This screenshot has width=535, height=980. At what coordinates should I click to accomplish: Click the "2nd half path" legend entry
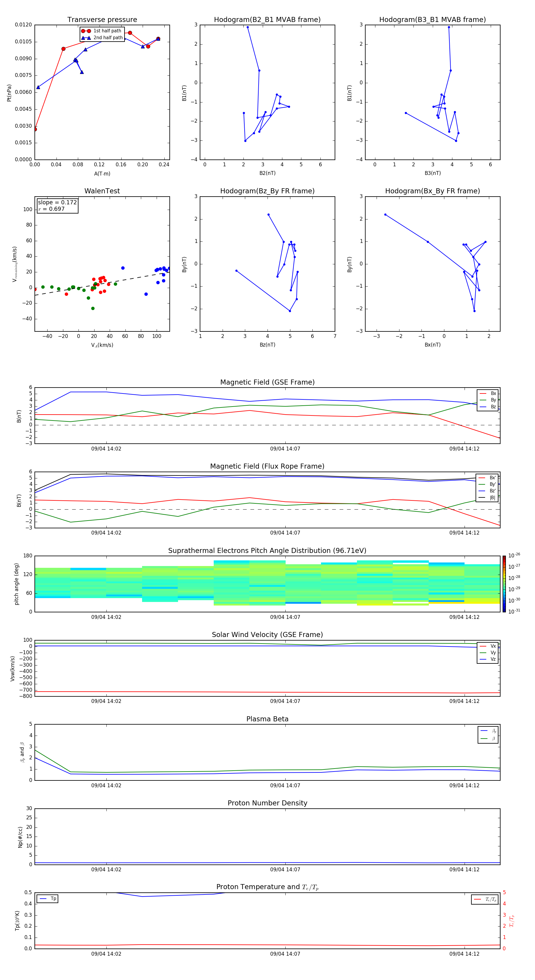(102, 38)
